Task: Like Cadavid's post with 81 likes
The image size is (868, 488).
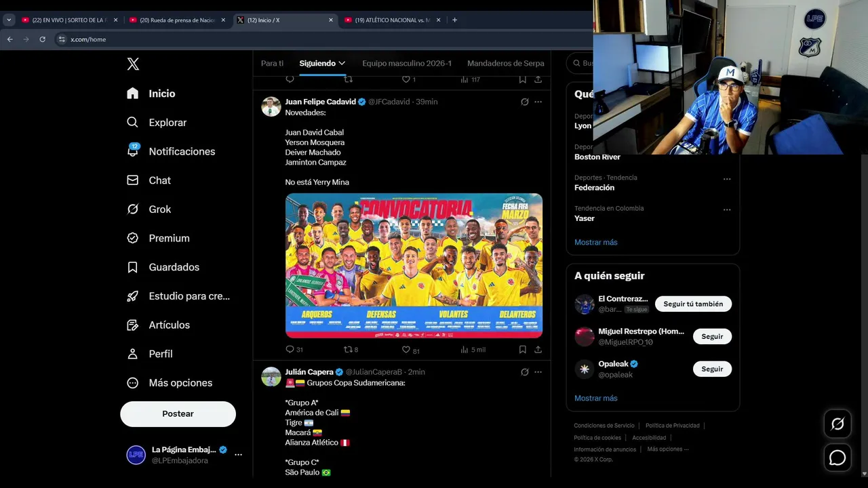Action: pyautogui.click(x=411, y=350)
